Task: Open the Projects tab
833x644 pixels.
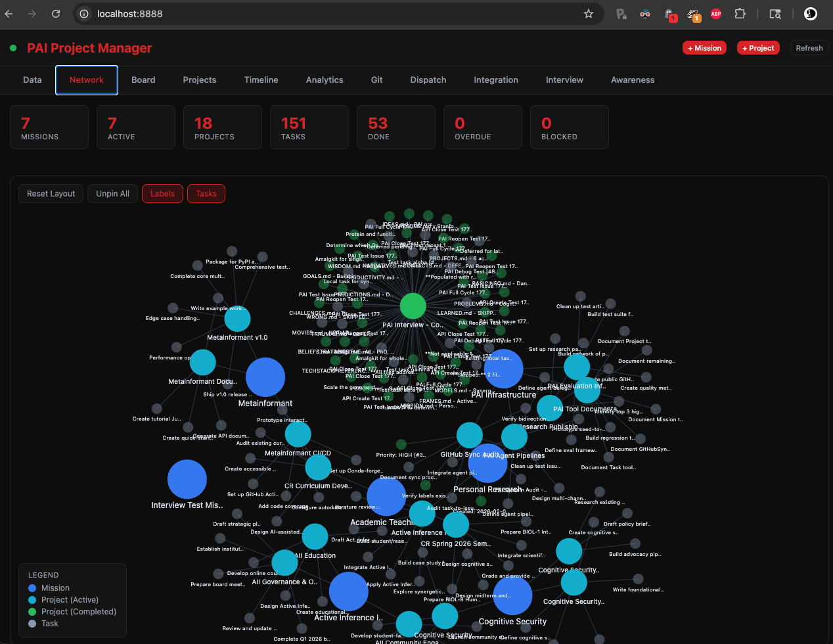Action: (x=200, y=80)
